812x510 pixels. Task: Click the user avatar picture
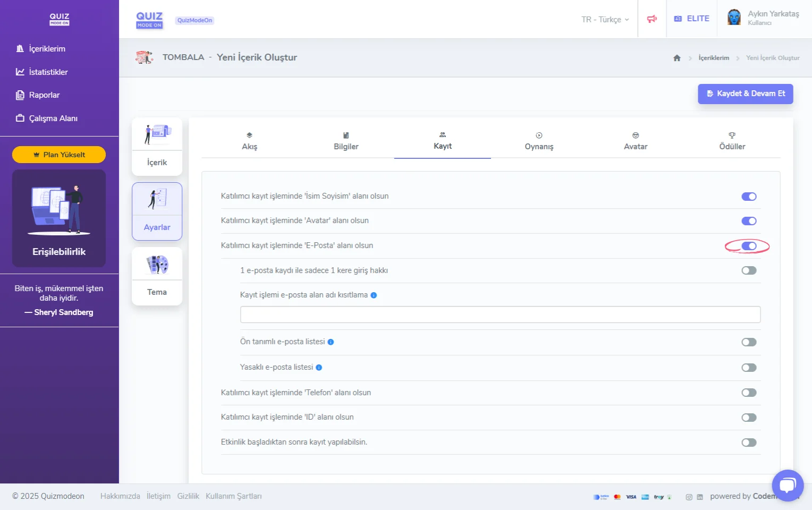pyautogui.click(x=734, y=18)
